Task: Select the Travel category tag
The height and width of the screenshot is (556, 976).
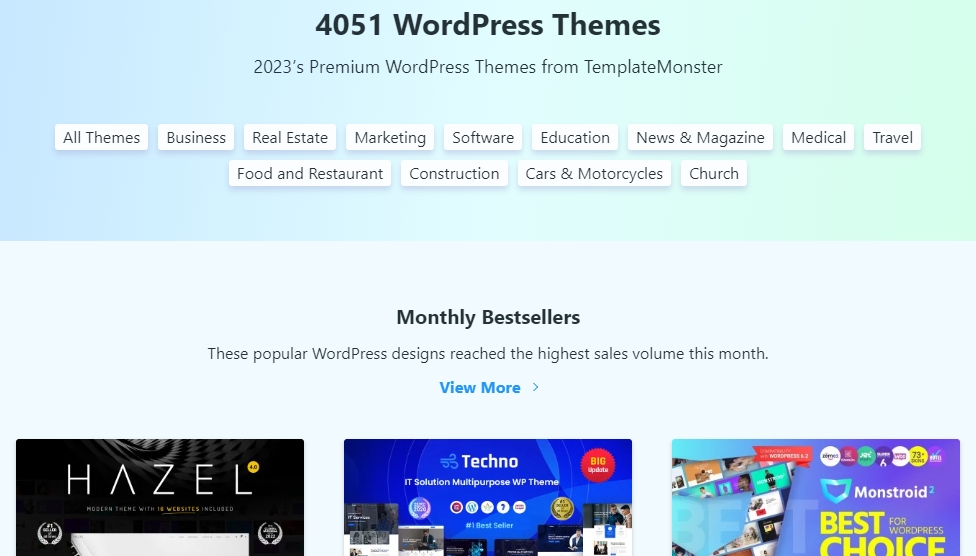Action: coord(892,138)
